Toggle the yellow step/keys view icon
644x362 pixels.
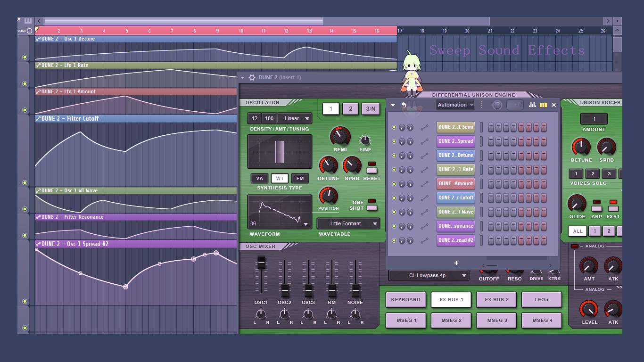[543, 105]
